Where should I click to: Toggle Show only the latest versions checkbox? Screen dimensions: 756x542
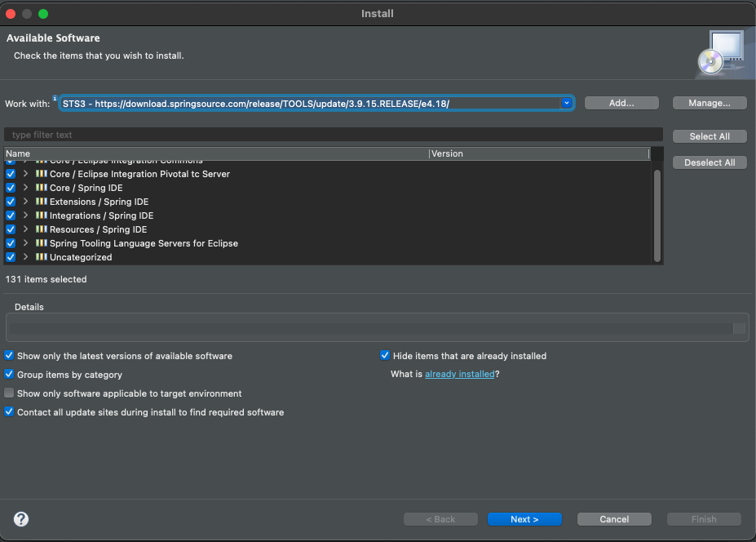(x=9, y=356)
